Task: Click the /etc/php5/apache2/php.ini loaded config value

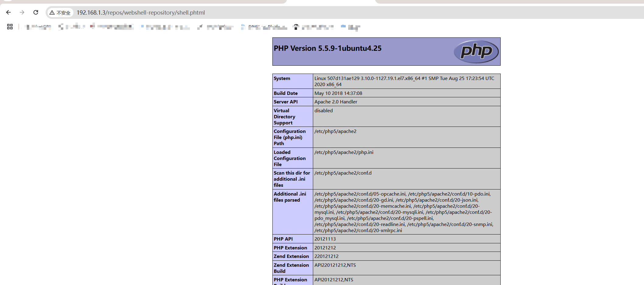Action: click(x=344, y=152)
